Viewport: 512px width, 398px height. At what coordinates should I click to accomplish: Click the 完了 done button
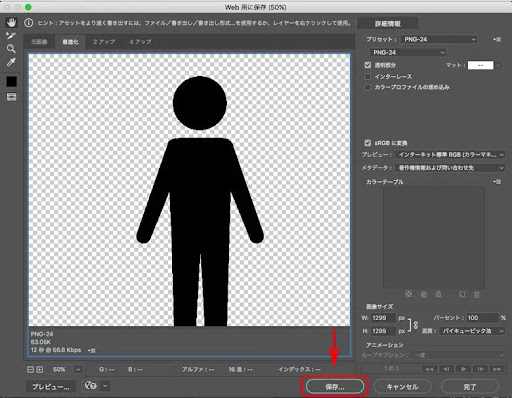pos(470,387)
